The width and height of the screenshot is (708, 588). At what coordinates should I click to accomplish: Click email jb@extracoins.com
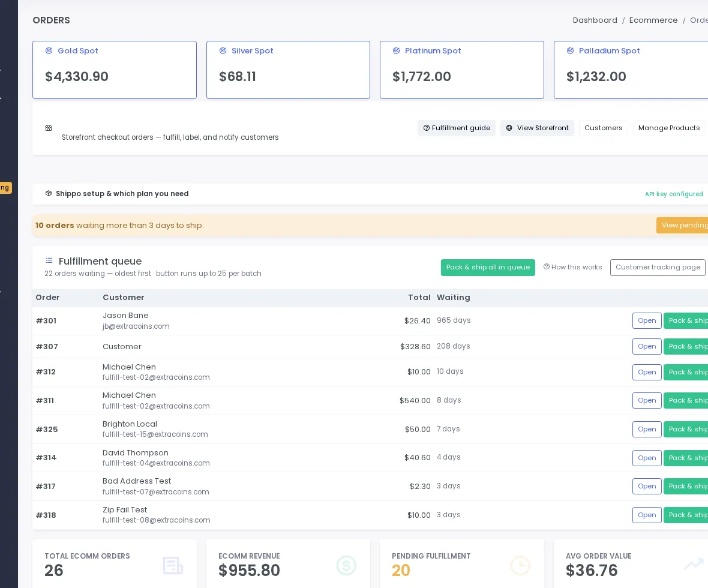tap(136, 326)
